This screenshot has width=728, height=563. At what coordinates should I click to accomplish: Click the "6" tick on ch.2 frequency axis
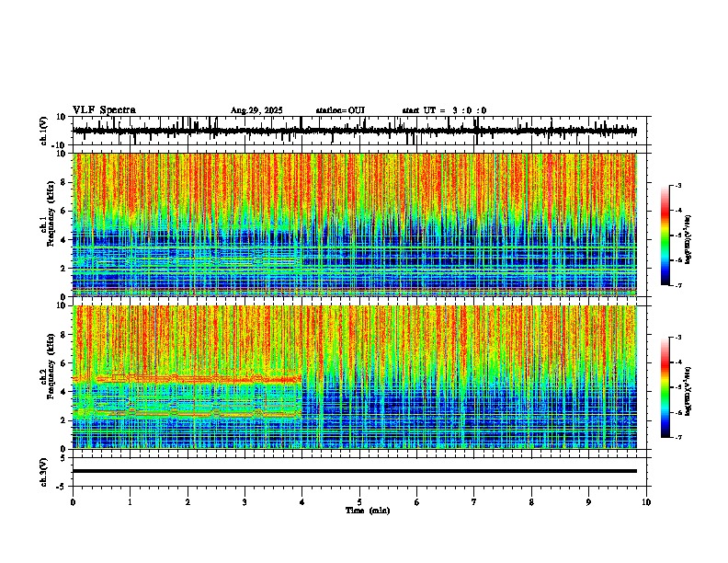point(64,363)
